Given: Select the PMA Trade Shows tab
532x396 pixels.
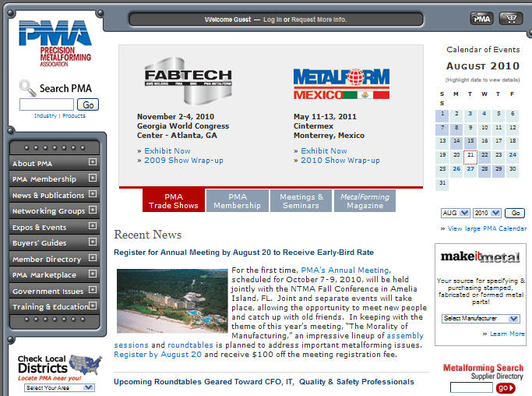Looking at the screenshot, I should pyautogui.click(x=174, y=200).
